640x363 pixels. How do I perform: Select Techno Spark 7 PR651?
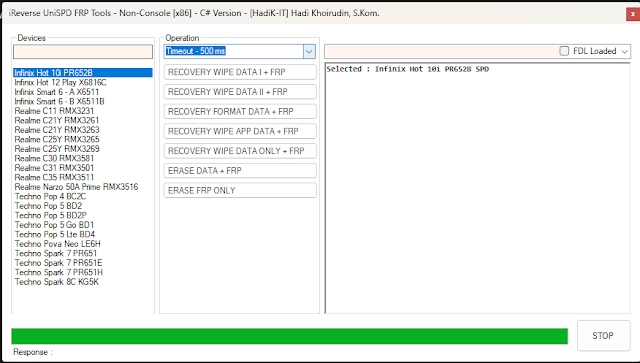click(56, 253)
